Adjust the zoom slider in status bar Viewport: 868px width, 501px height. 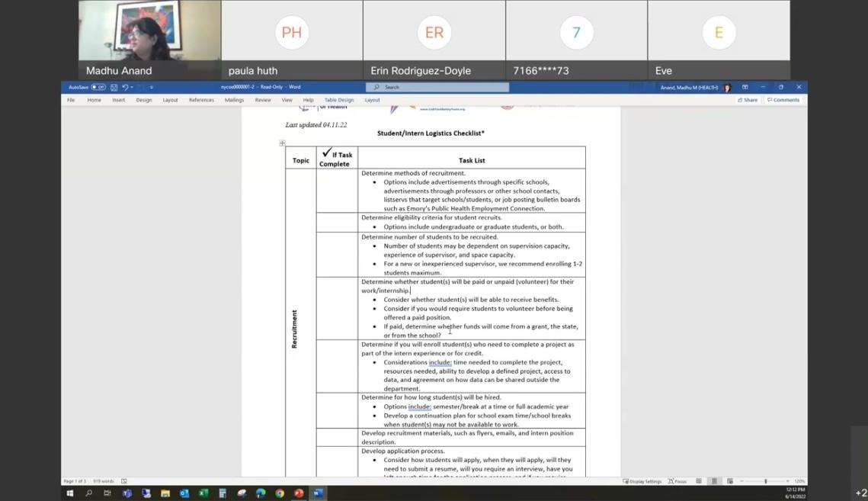click(765, 481)
